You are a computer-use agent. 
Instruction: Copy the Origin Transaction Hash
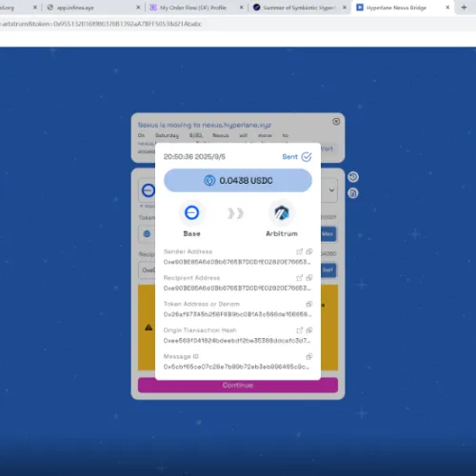[x=309, y=330]
